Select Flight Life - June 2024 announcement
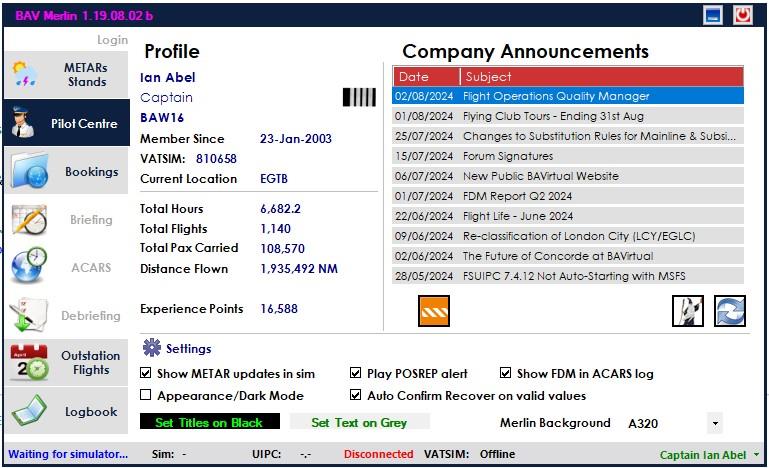The image size is (769, 468). 568,216
